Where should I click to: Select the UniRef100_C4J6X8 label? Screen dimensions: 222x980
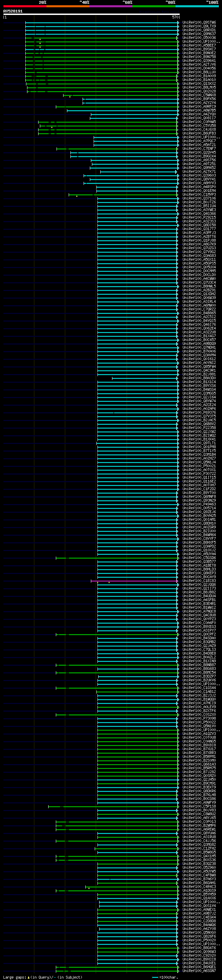click(x=199, y=129)
